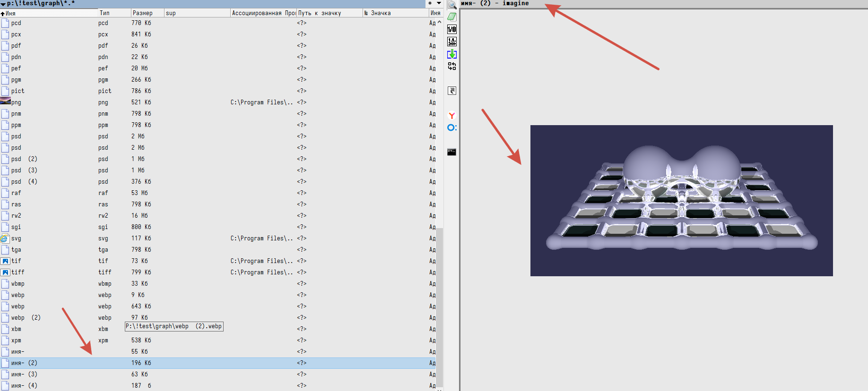
Task: Click the shortcut arrow icon in toolbar
Action: click(452, 91)
